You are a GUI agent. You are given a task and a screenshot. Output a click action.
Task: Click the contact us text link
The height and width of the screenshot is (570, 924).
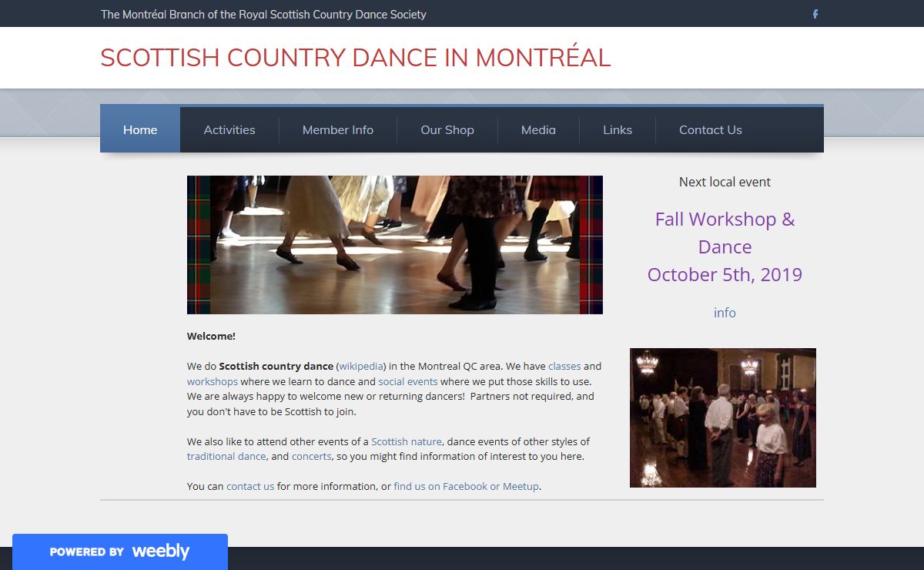tap(250, 486)
